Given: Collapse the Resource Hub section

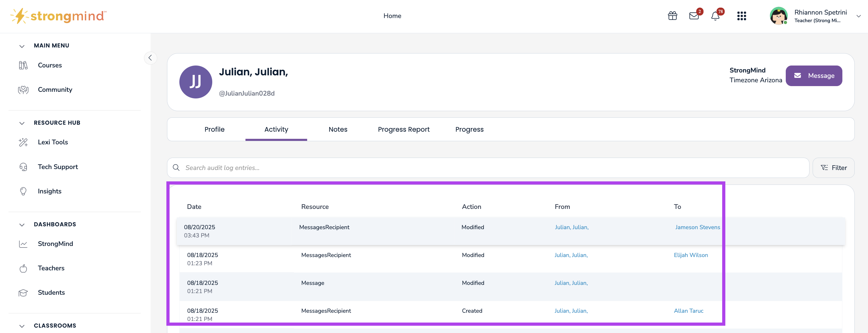Looking at the screenshot, I should point(22,123).
